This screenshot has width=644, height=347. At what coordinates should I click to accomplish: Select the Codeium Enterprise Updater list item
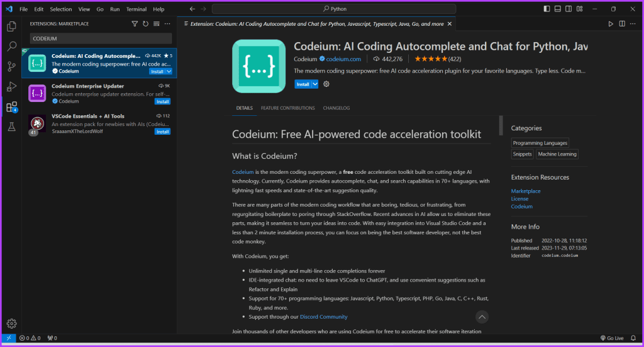[x=99, y=93]
